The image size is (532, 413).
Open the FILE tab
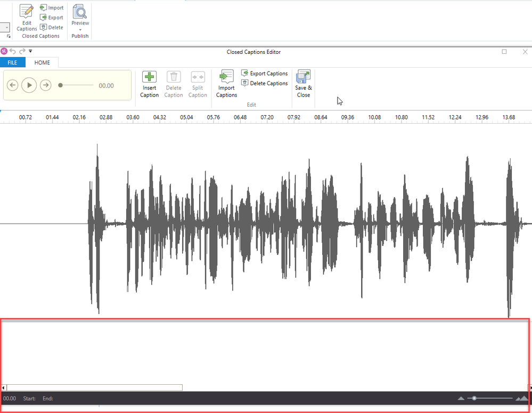coord(12,63)
